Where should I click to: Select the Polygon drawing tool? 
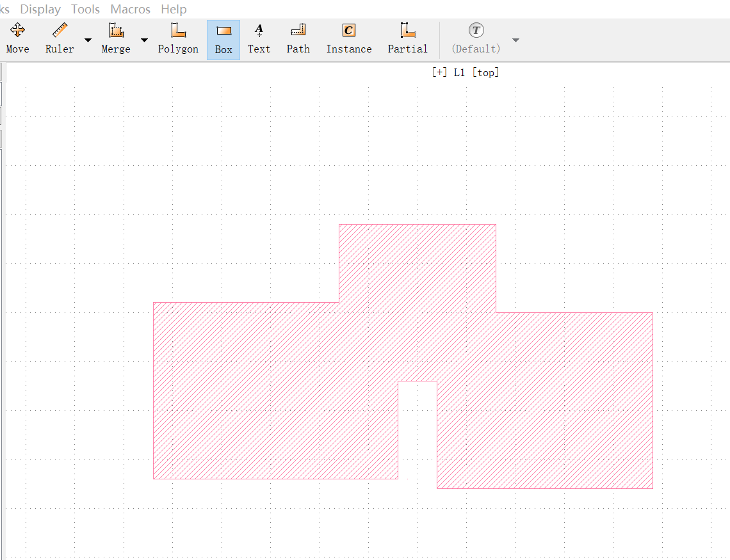178,40
